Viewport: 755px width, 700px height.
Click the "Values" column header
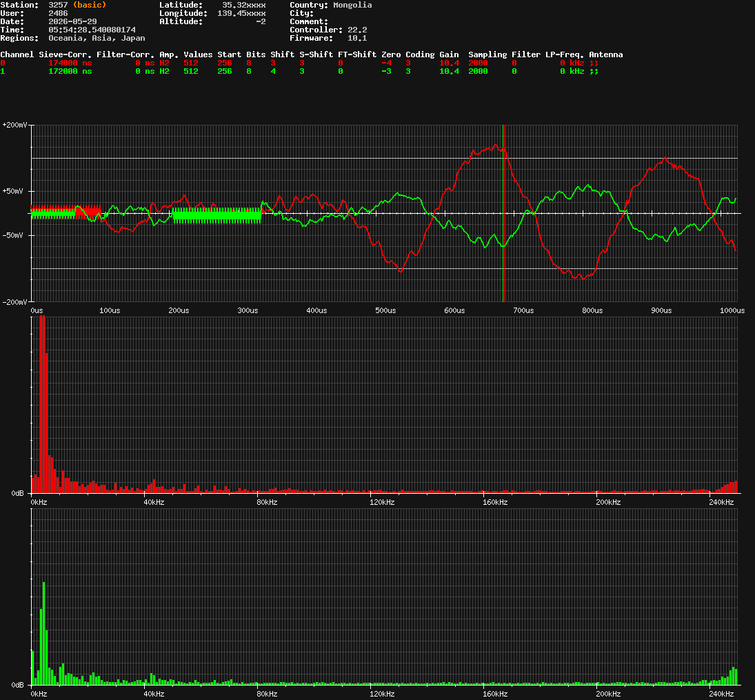coord(198,54)
